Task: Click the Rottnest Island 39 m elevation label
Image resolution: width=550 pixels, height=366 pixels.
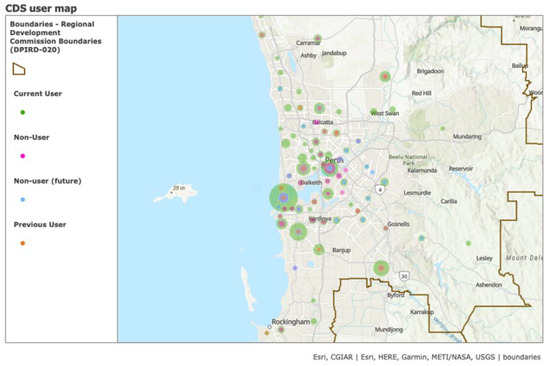Action: (179, 188)
